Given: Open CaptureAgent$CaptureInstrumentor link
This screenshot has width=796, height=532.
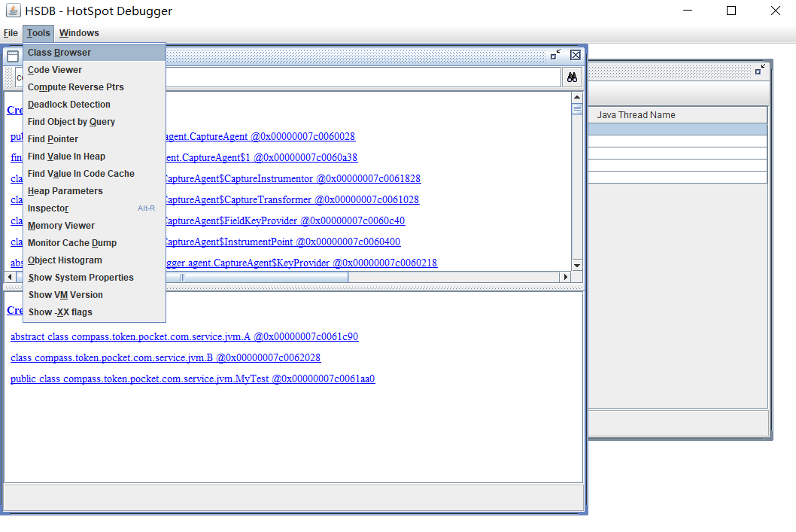Looking at the screenshot, I should tap(293, 178).
